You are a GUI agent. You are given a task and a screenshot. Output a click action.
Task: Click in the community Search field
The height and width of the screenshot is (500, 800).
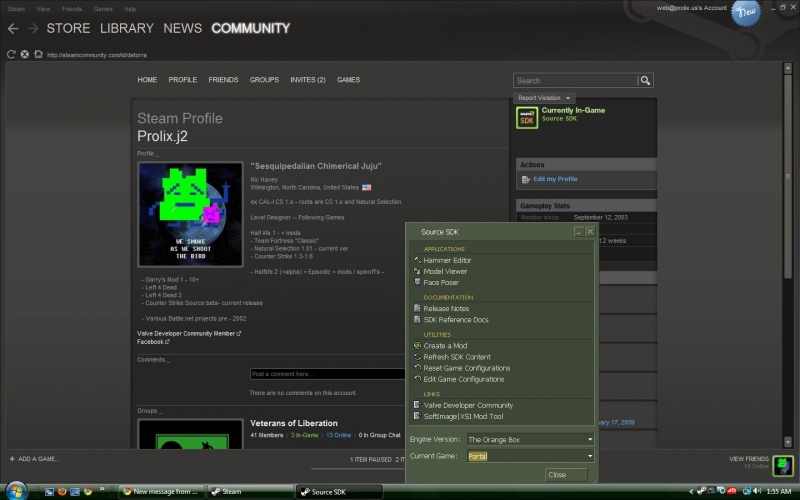[x=575, y=81]
